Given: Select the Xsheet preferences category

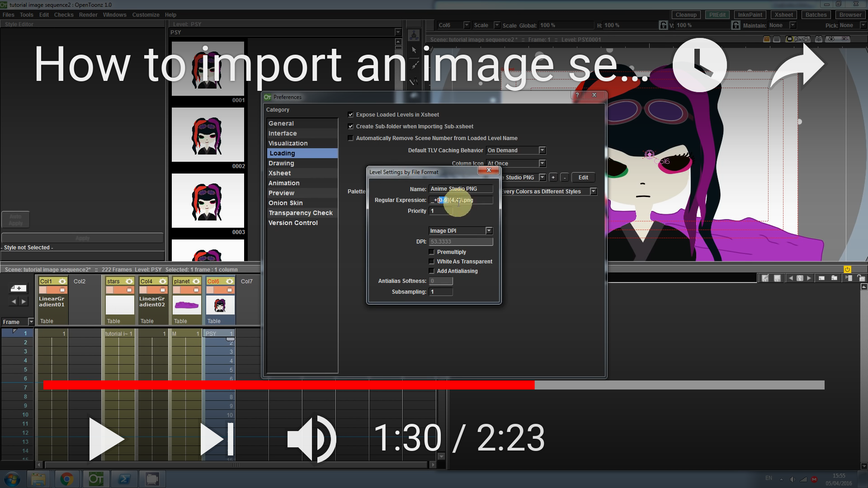Looking at the screenshot, I should click(280, 173).
